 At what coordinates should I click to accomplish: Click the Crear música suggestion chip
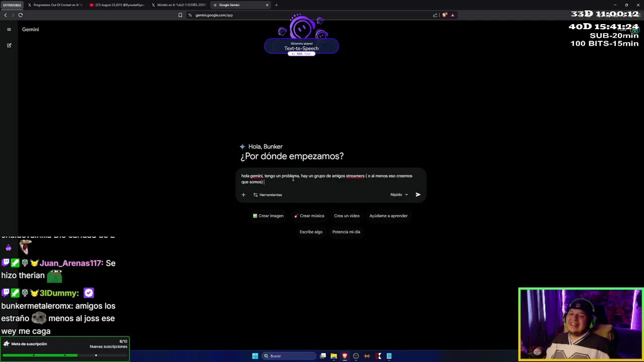(x=309, y=216)
